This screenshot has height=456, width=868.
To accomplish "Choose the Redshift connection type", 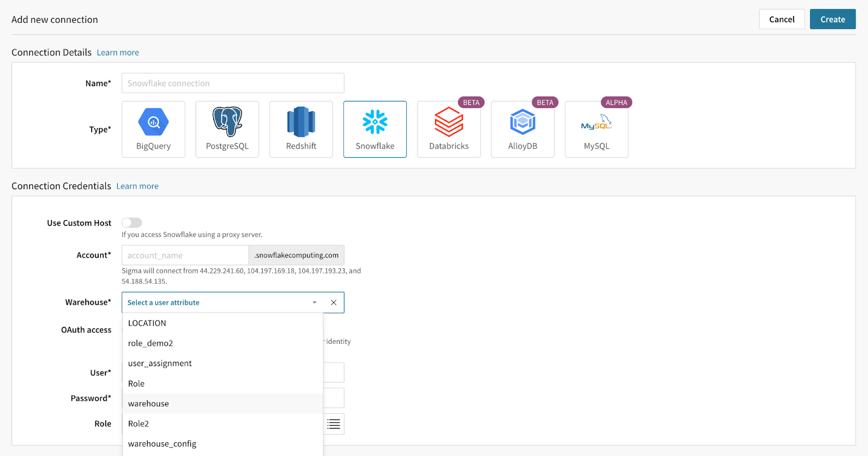I will (x=301, y=129).
